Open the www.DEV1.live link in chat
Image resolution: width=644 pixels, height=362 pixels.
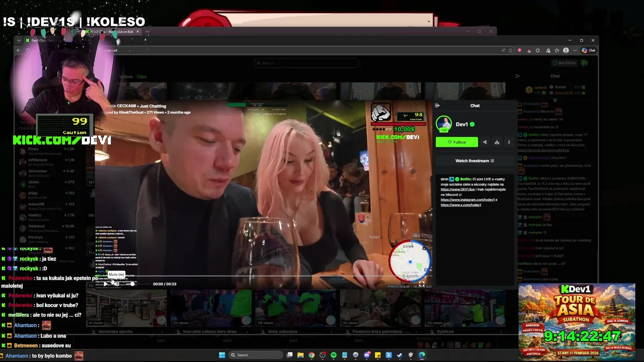458,190
